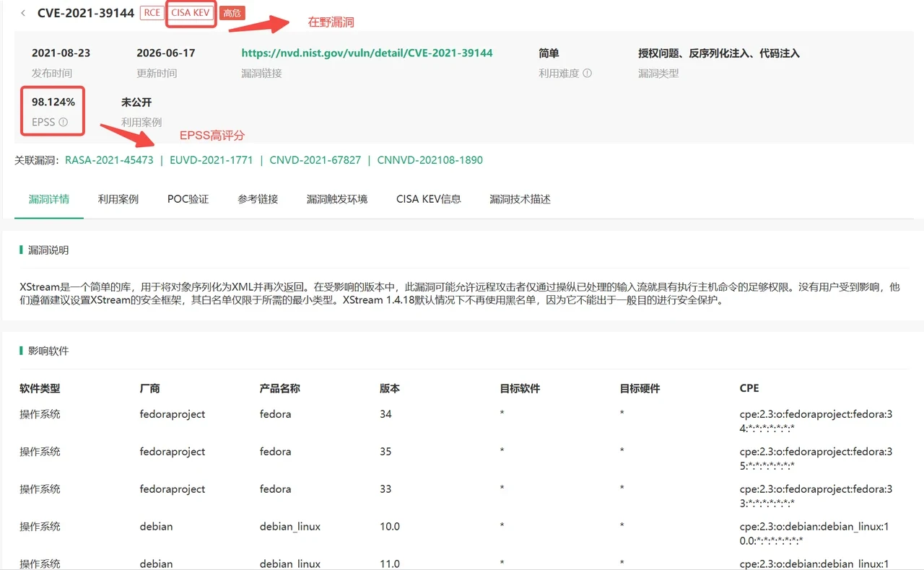Click the 版本 column header
This screenshot has width=924, height=570.
pos(390,388)
